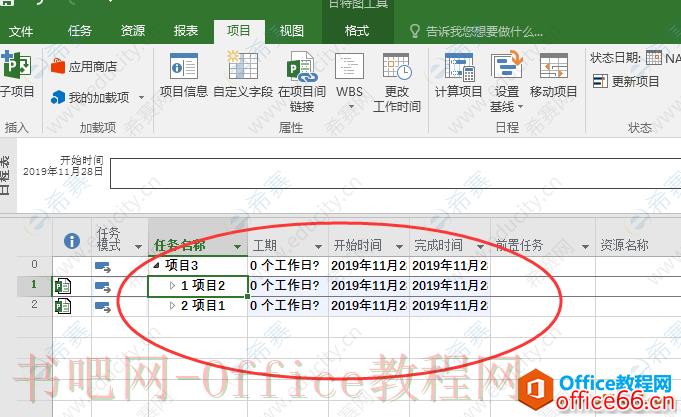The height and width of the screenshot is (417, 681).
Task: Open the 完成时间 column filter dropdown
Action: [x=480, y=247]
